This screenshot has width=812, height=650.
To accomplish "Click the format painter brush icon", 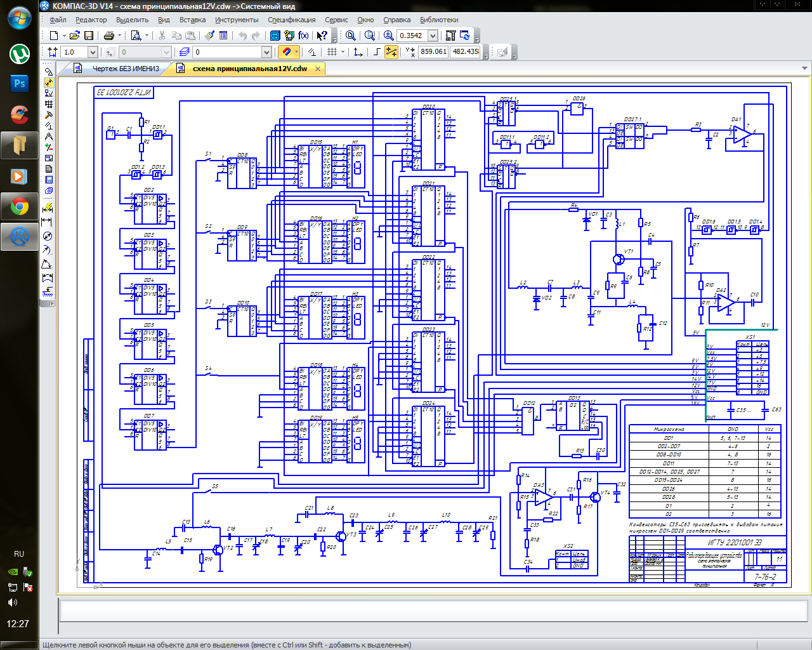I will pos(209,36).
